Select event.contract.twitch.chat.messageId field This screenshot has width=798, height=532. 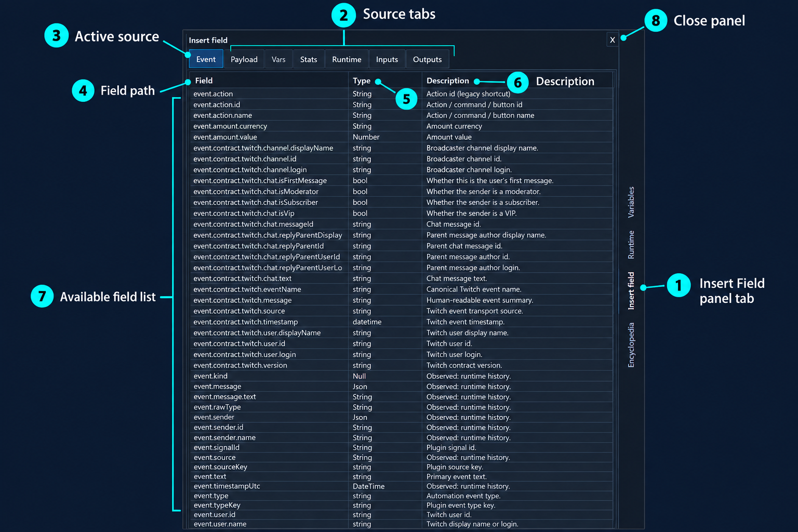pyautogui.click(x=401, y=224)
